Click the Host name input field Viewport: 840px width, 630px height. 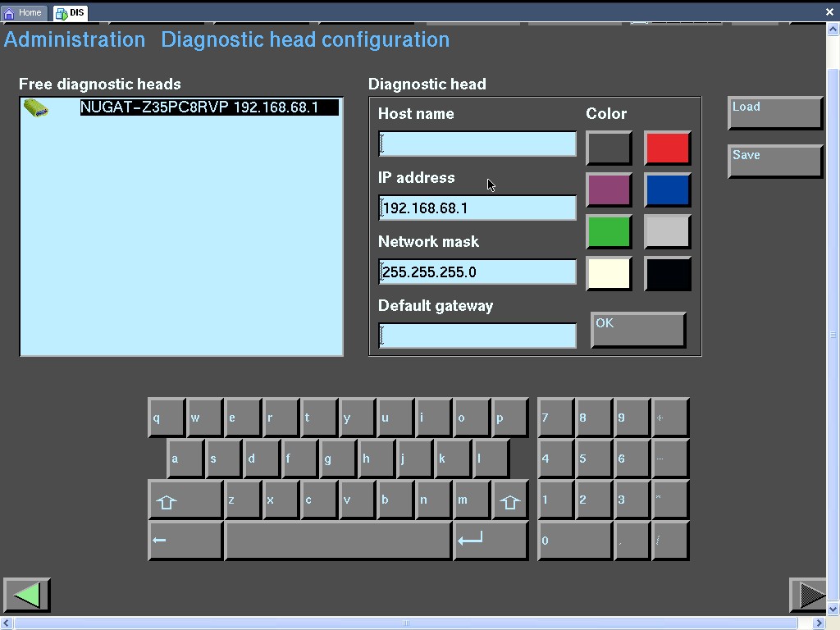(477, 144)
